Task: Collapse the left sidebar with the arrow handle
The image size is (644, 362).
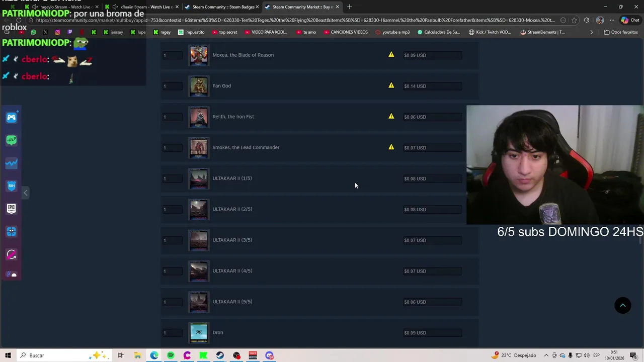Action: [x=26, y=193]
